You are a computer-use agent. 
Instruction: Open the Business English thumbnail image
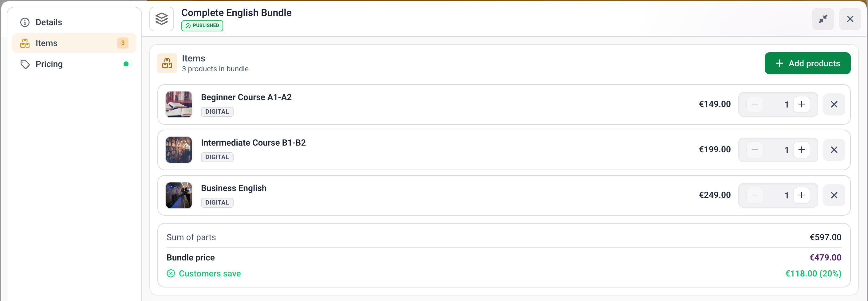[179, 195]
